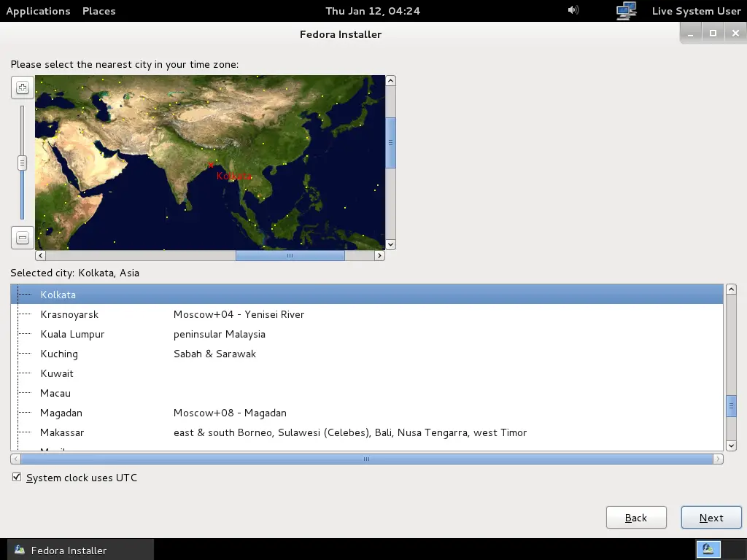Zoom out on the time zone map
Screen dimensions: 747x560
coord(23,238)
